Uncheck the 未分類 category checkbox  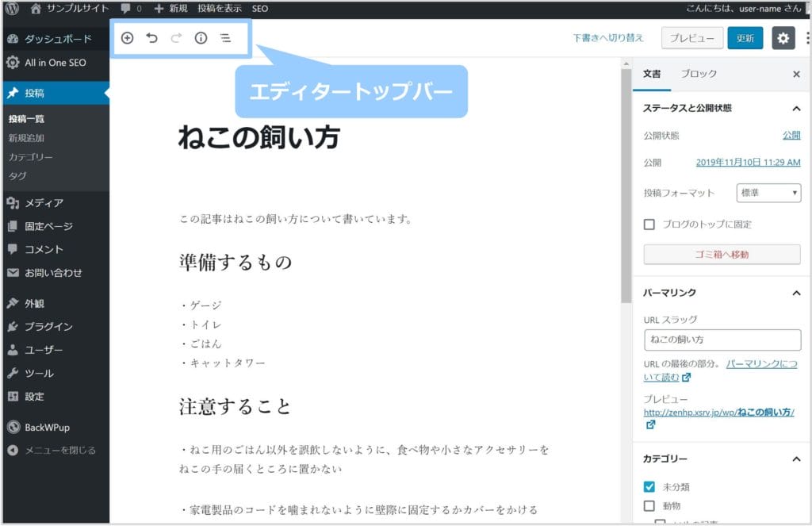click(x=649, y=486)
